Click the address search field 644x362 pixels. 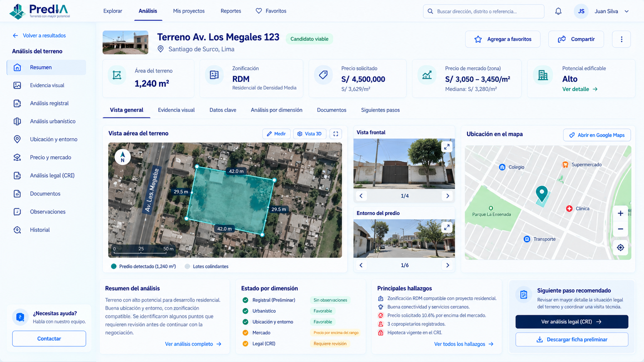(483, 11)
